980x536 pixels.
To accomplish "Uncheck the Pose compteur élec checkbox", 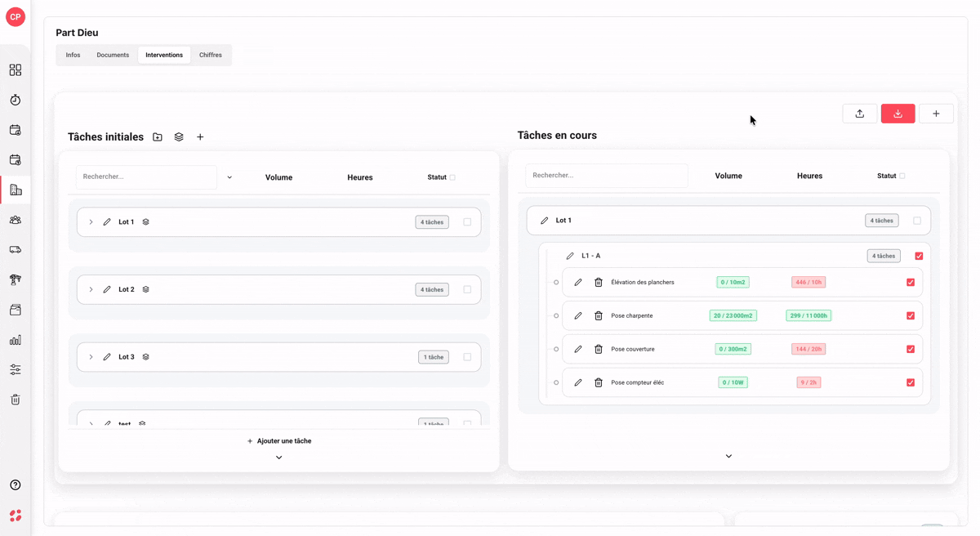I will click(x=911, y=382).
